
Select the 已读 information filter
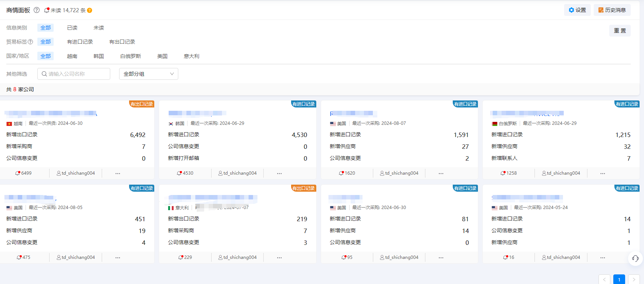tap(72, 28)
